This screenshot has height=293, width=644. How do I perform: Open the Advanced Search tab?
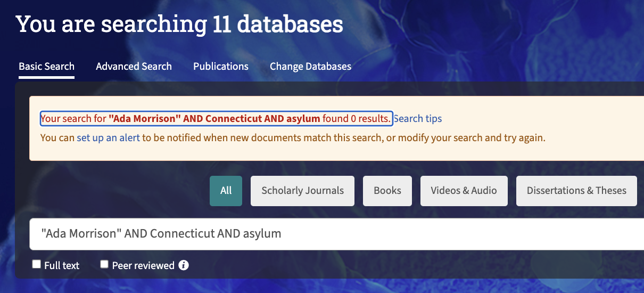134,67
